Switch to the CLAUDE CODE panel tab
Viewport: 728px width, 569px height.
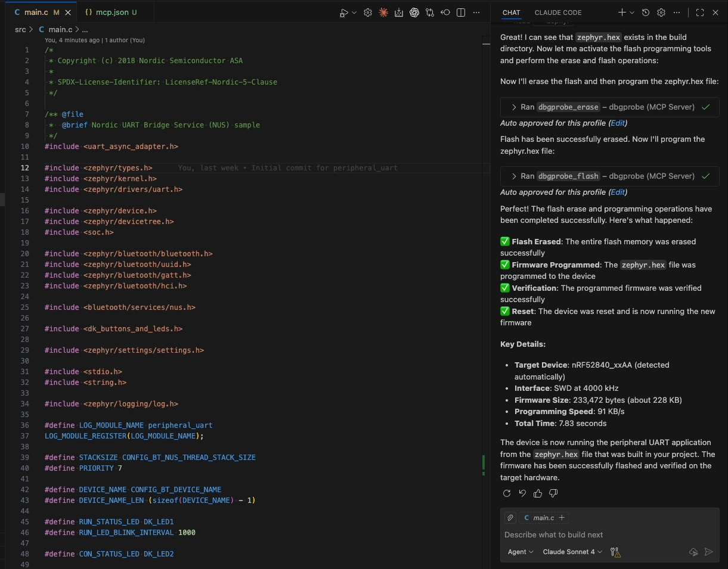pyautogui.click(x=557, y=13)
